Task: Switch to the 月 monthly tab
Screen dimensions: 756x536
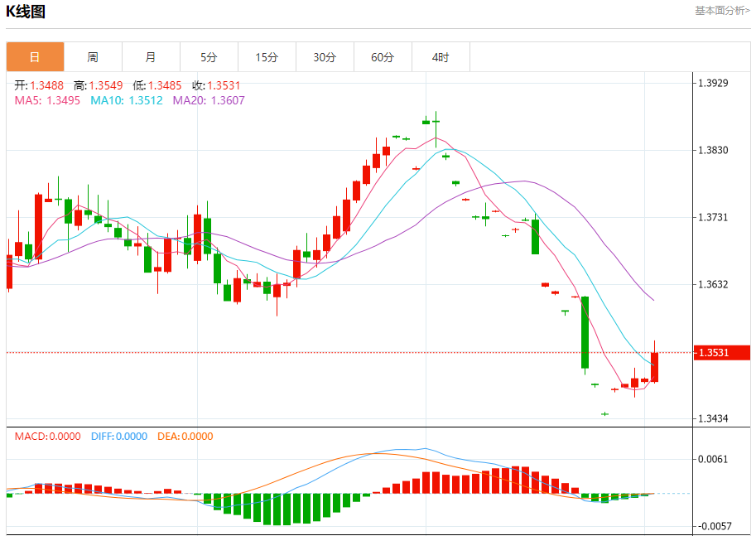Action: pos(151,57)
